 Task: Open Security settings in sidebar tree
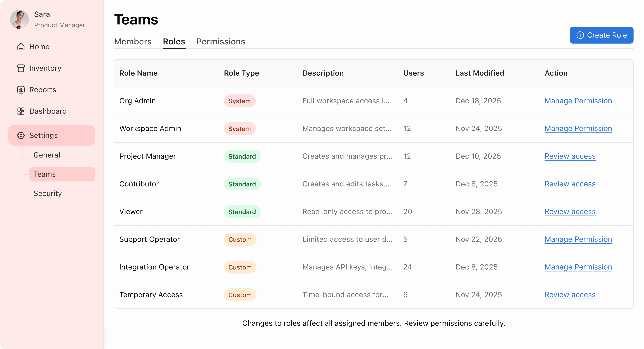click(x=48, y=193)
